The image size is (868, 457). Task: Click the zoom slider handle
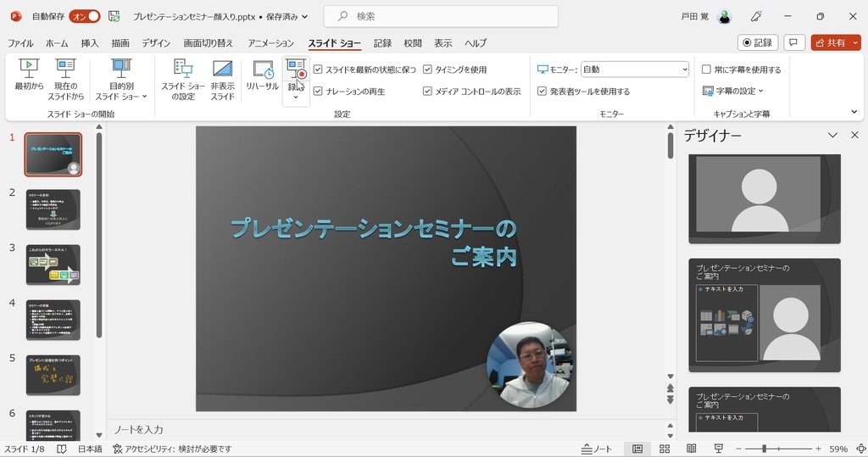(765, 449)
